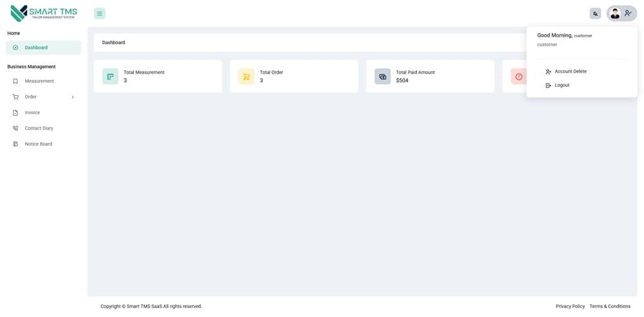
Task: Click the Dashboard breadcrumb title
Action: point(113,42)
